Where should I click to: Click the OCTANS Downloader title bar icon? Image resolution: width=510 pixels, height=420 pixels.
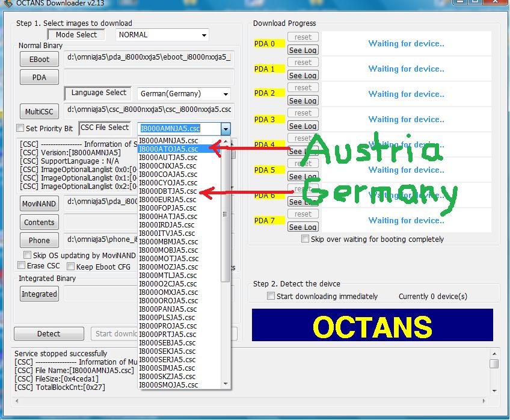(x=8, y=3)
